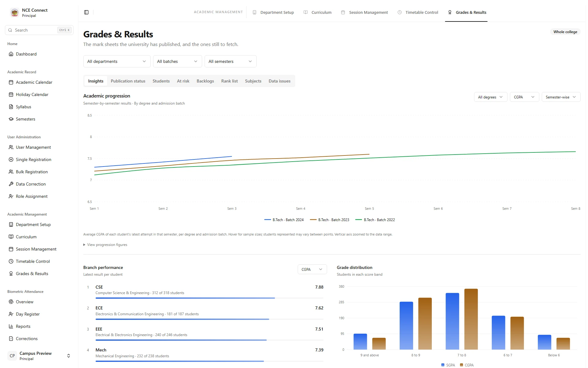
Task: Click the Reports chart icon
Action: click(x=11, y=326)
